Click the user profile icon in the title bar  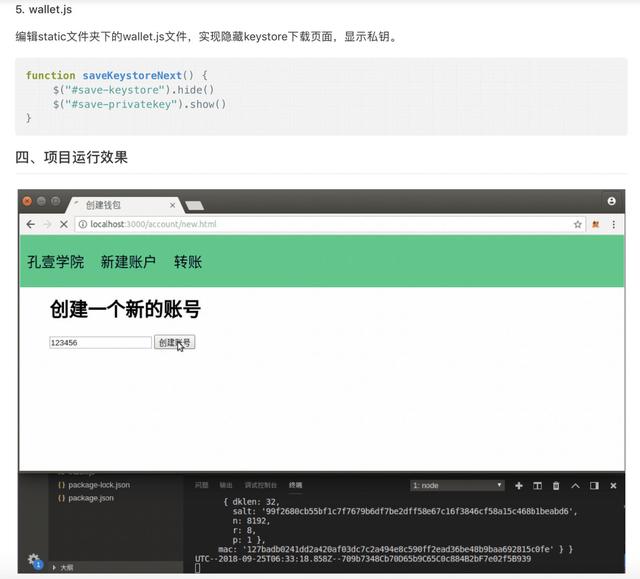coord(611,201)
